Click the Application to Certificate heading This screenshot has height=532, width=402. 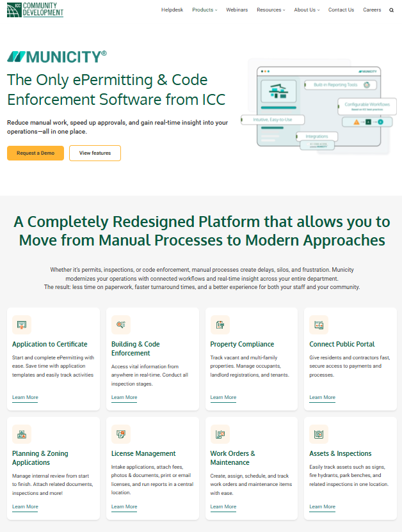[x=49, y=344]
